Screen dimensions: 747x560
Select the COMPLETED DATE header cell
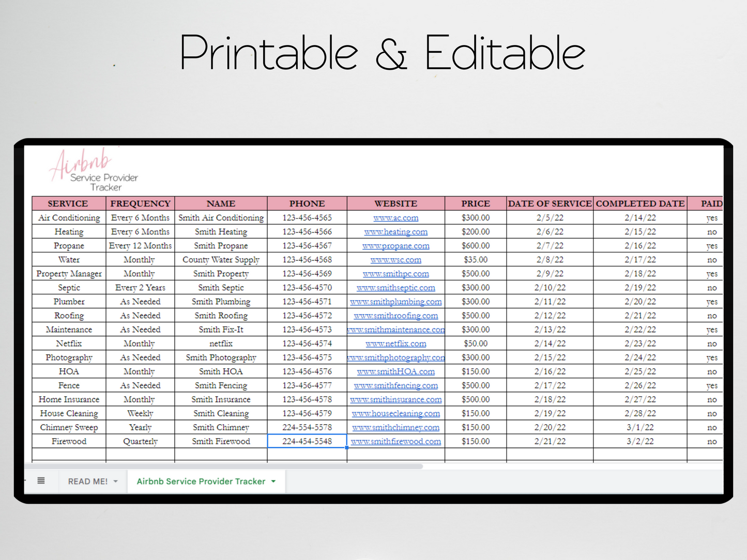[640, 204]
